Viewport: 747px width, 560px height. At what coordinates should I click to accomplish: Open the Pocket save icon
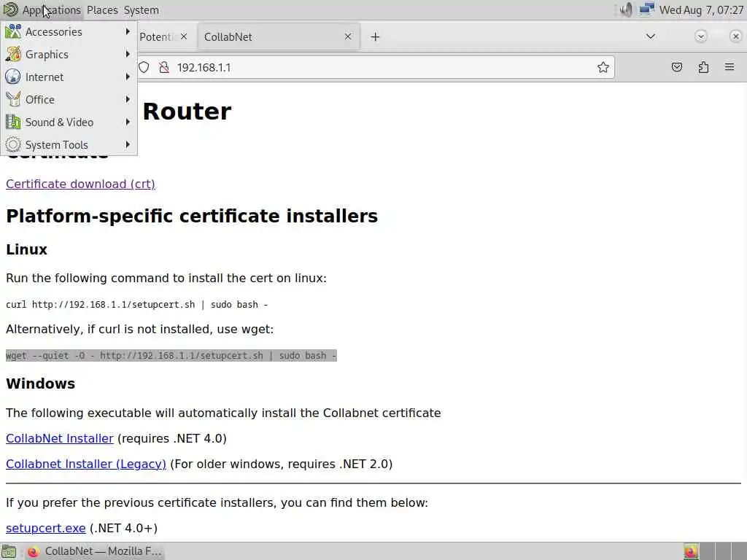tap(677, 67)
